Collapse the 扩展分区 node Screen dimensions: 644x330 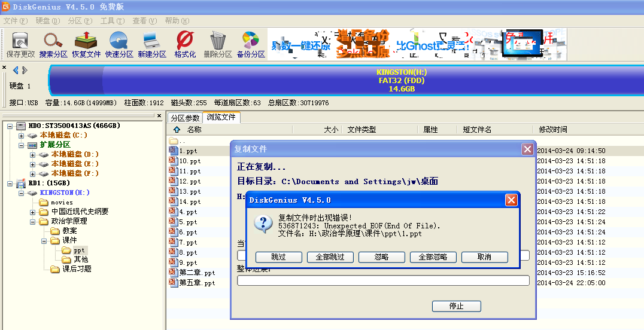(x=21, y=145)
